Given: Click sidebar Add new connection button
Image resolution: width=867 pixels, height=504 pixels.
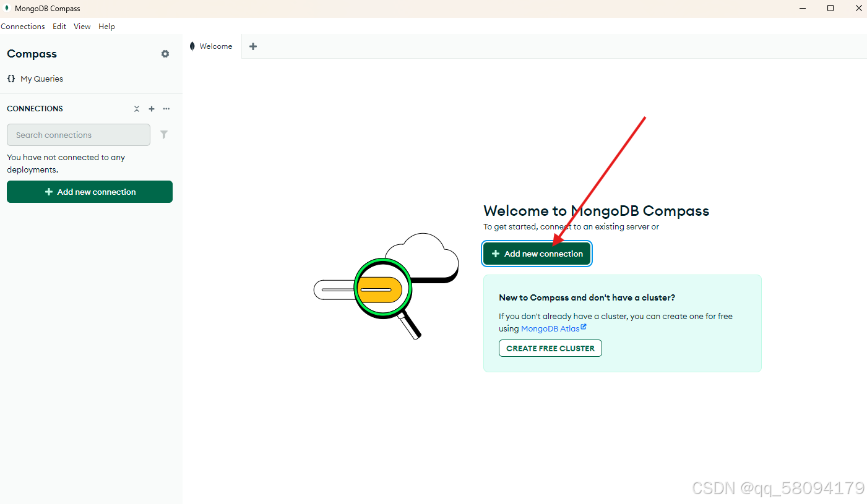Looking at the screenshot, I should click(90, 192).
